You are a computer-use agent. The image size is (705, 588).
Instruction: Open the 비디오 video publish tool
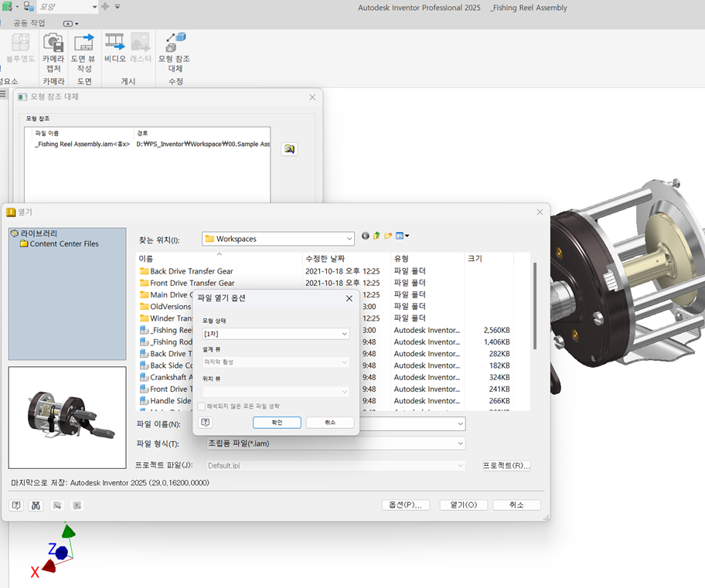(x=115, y=48)
